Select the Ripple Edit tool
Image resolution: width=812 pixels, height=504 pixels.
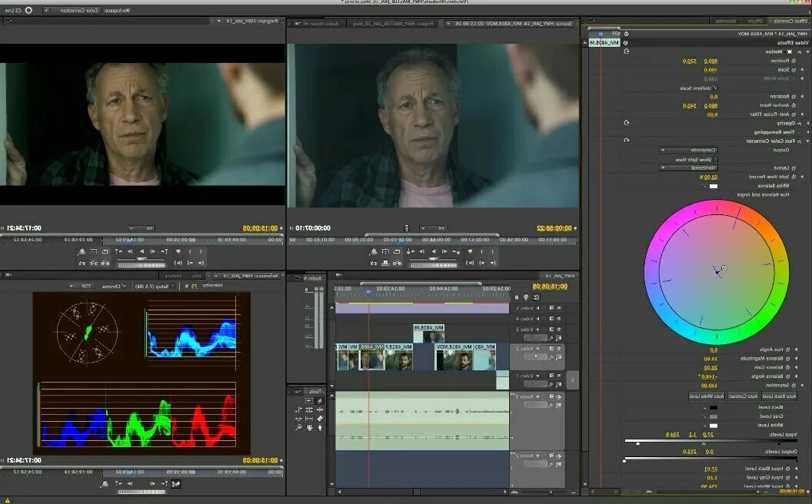[x=320, y=409]
